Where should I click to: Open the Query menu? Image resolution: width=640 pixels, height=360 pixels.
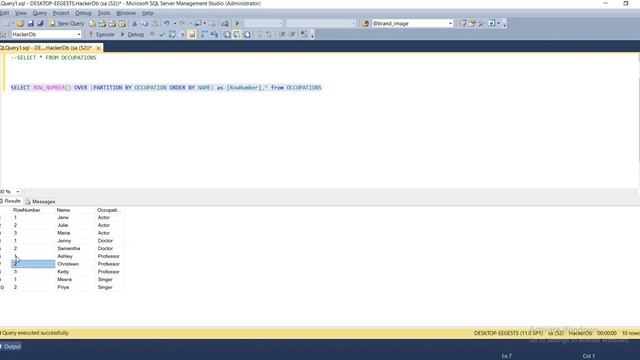pos(40,13)
